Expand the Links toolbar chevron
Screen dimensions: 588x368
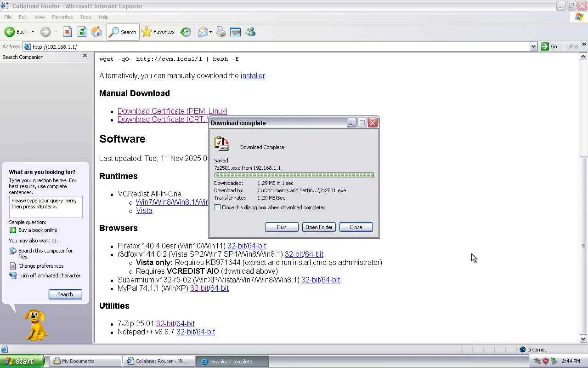[x=584, y=45]
